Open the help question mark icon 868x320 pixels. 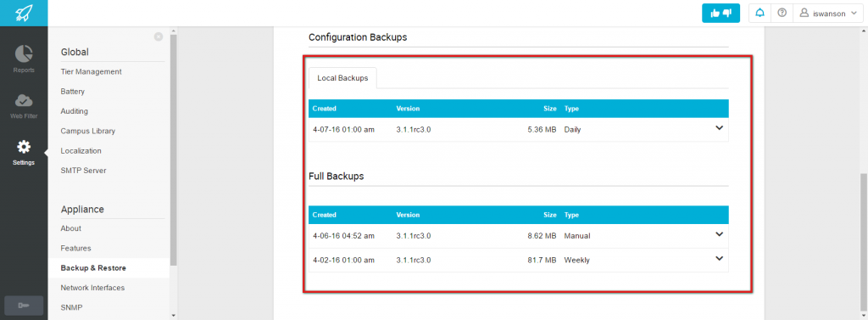pyautogui.click(x=782, y=14)
